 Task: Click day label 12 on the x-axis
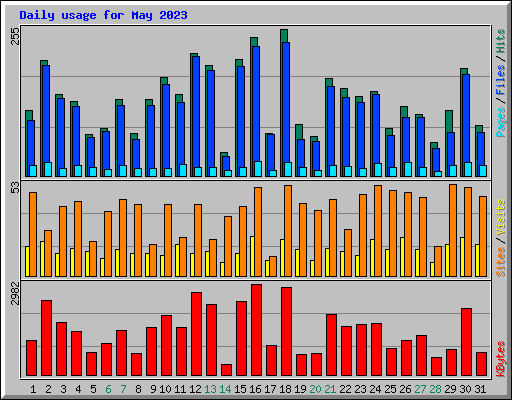coord(195,389)
